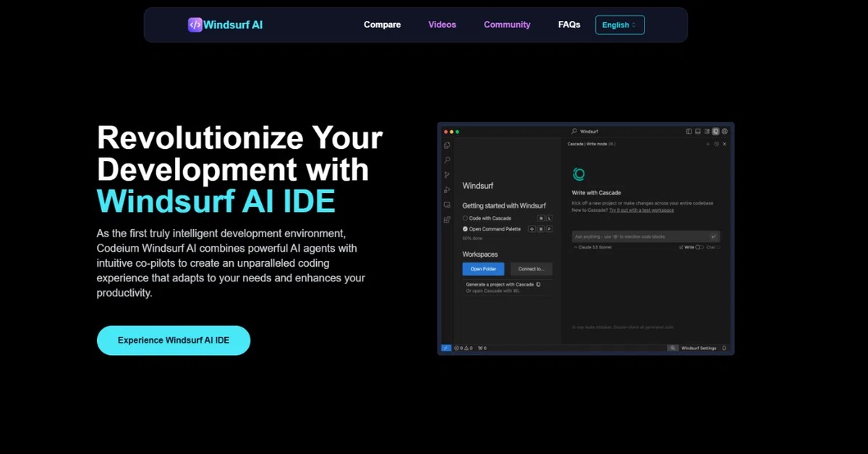Check the Code with Cascade item
Image resolution: width=868 pixels, height=454 pixels.
coord(465,218)
